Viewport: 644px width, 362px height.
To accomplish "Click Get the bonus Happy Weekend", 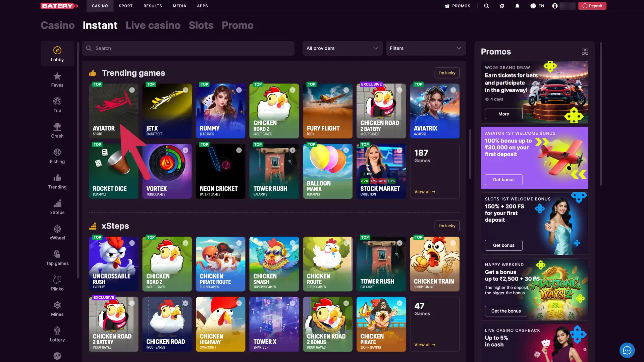I will [x=506, y=311].
